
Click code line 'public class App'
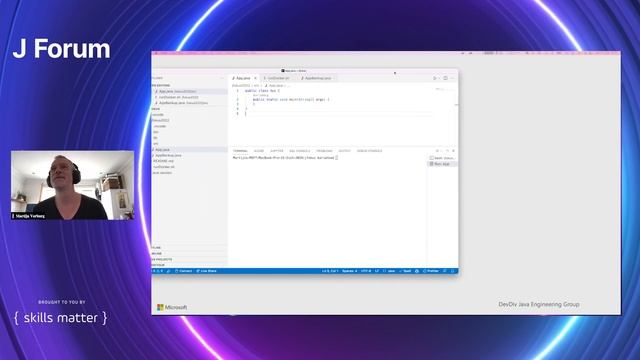point(262,91)
